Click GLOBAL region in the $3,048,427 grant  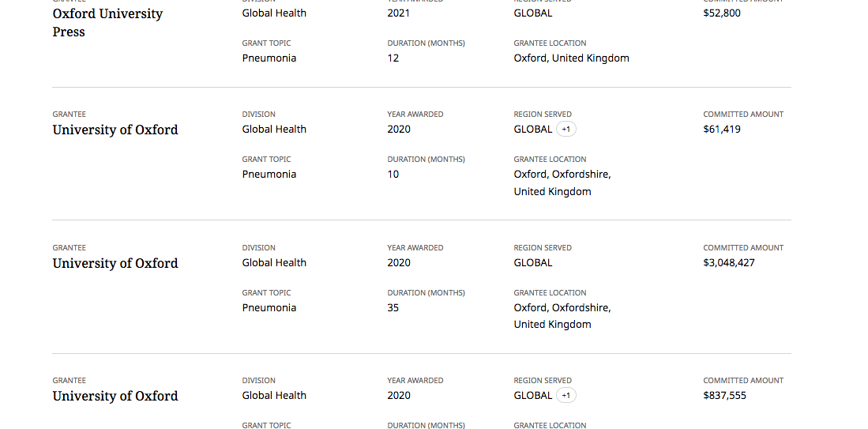[533, 262]
